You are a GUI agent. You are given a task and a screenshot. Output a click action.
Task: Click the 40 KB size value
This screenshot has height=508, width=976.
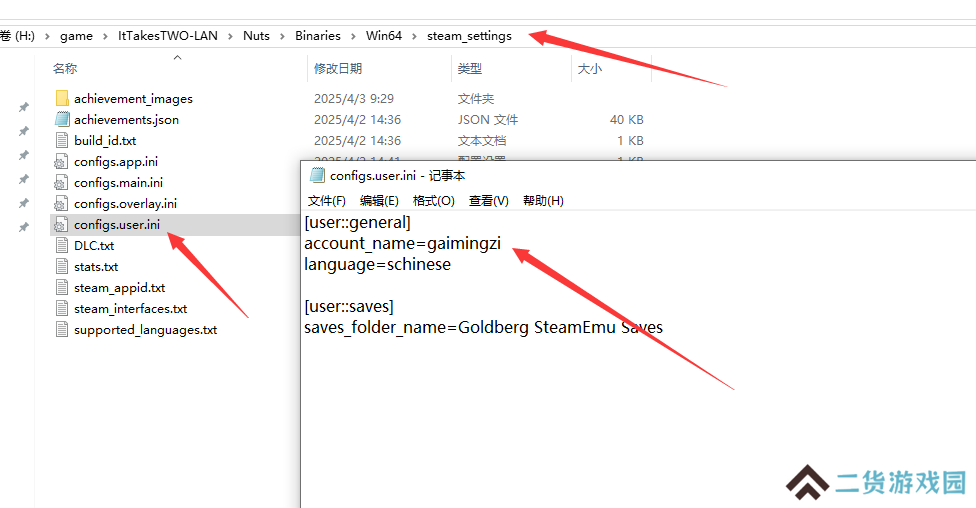click(x=626, y=120)
